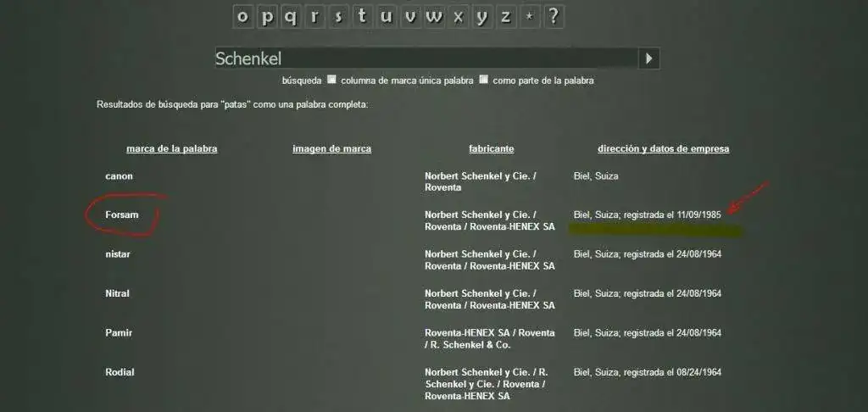Click 'Biel, Suiza' in canon row
This screenshot has height=412, width=868.
tap(596, 176)
